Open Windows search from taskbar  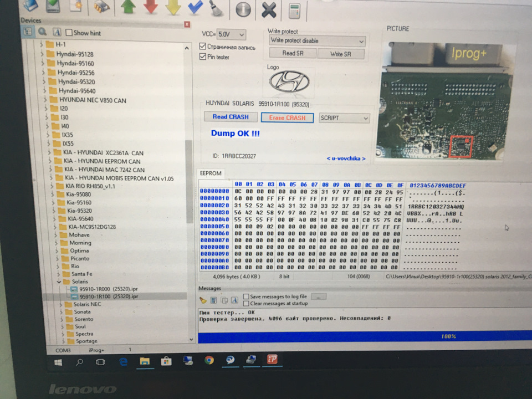click(x=79, y=362)
